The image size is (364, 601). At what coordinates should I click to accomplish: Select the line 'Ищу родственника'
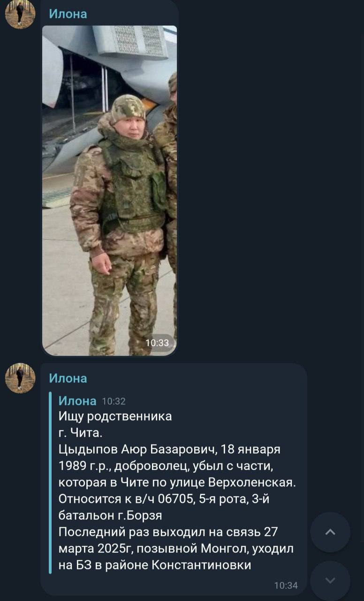click(115, 416)
